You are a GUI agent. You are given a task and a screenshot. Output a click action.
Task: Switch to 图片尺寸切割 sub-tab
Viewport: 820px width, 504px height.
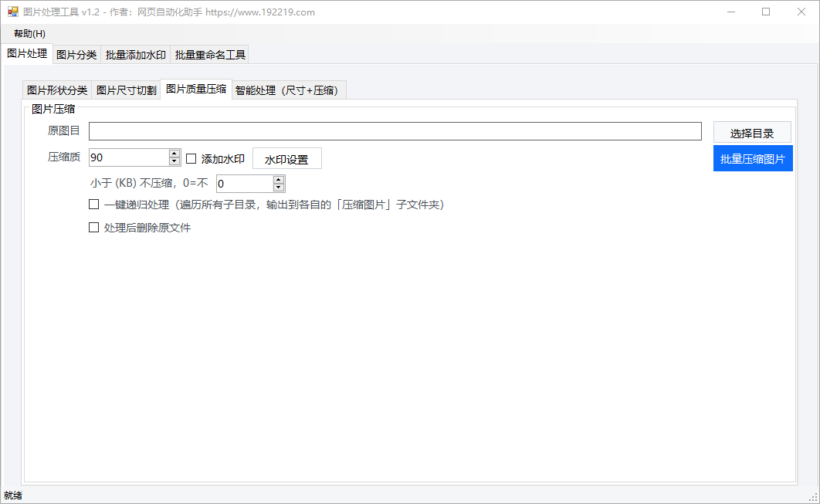[x=126, y=90]
